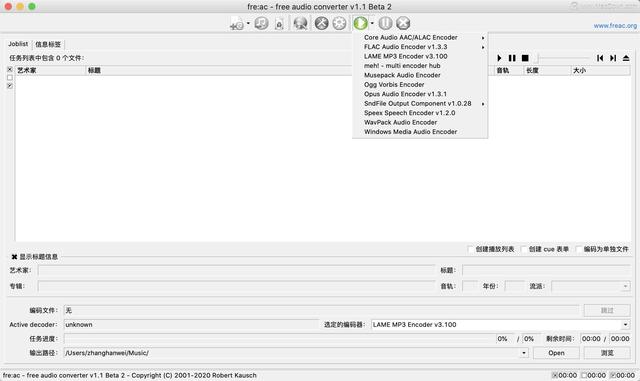Click the 跳过 skip button

pyautogui.click(x=607, y=310)
